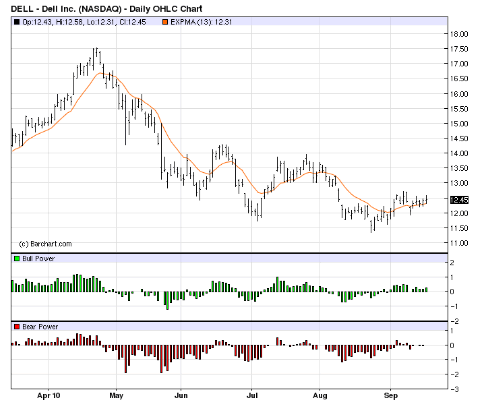The height and width of the screenshot is (407, 478).
Task: Click the 14.50 price axis label
Action: [459, 139]
